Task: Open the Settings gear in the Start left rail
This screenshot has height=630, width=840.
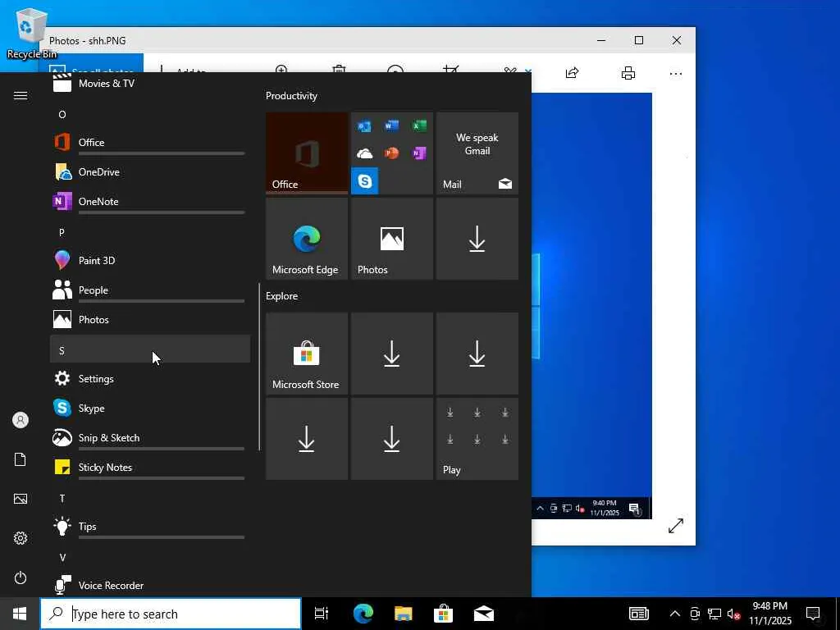Action: coord(21,538)
